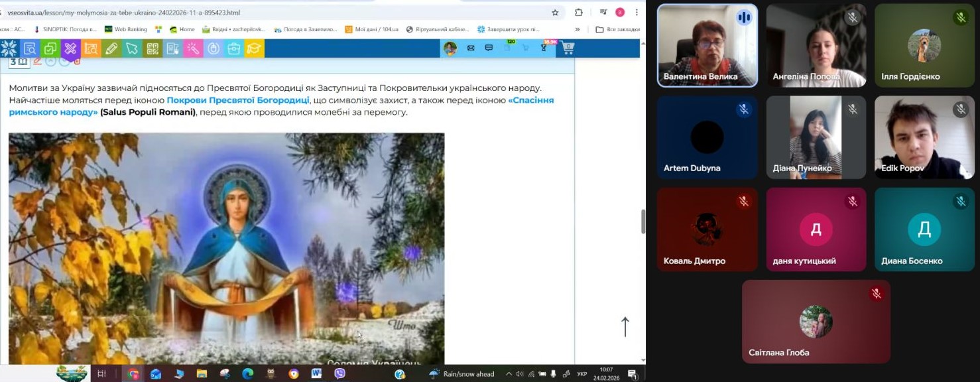The height and width of the screenshot is (382, 980).
Task: Expand hidden bookmarks chevron
Action: (x=577, y=29)
